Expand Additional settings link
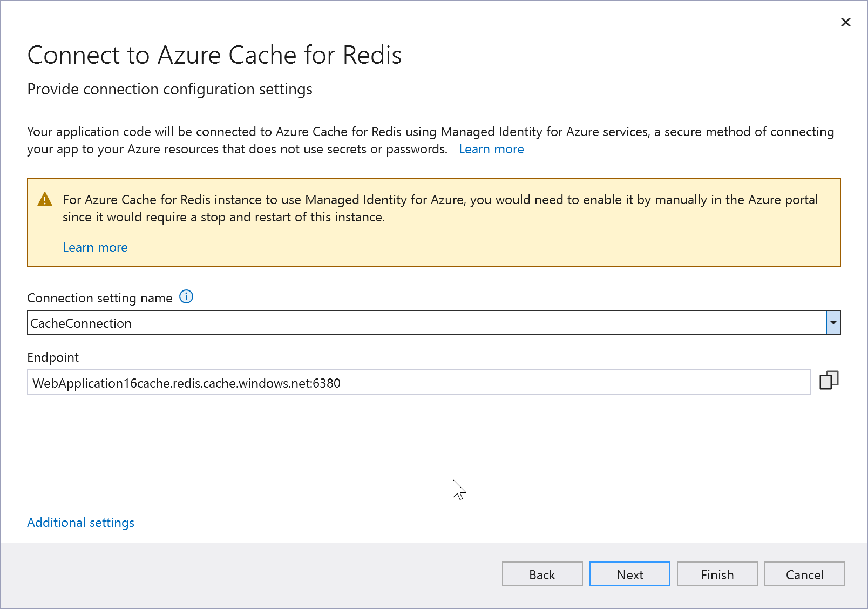 [80, 523]
